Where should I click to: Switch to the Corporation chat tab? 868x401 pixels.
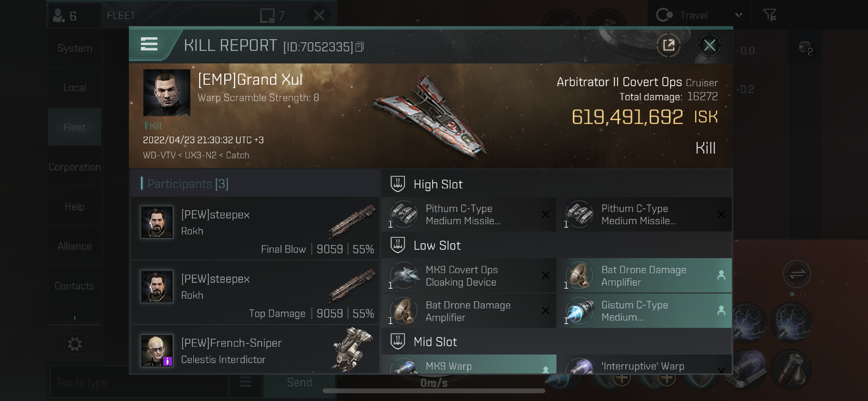tap(75, 167)
